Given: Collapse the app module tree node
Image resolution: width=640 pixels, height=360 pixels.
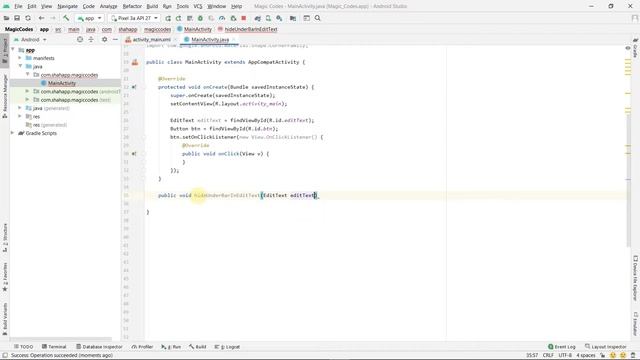Looking at the screenshot, I should pos(13,50).
